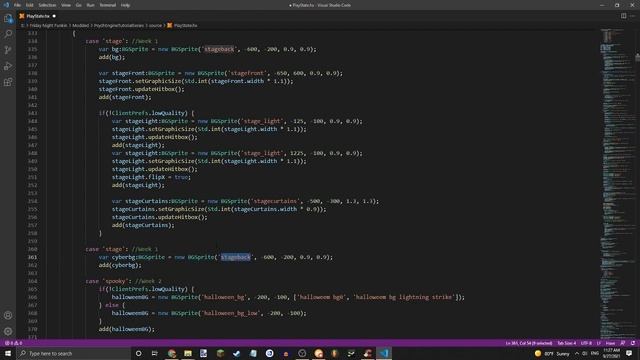Open the View menu

click(x=66, y=5)
